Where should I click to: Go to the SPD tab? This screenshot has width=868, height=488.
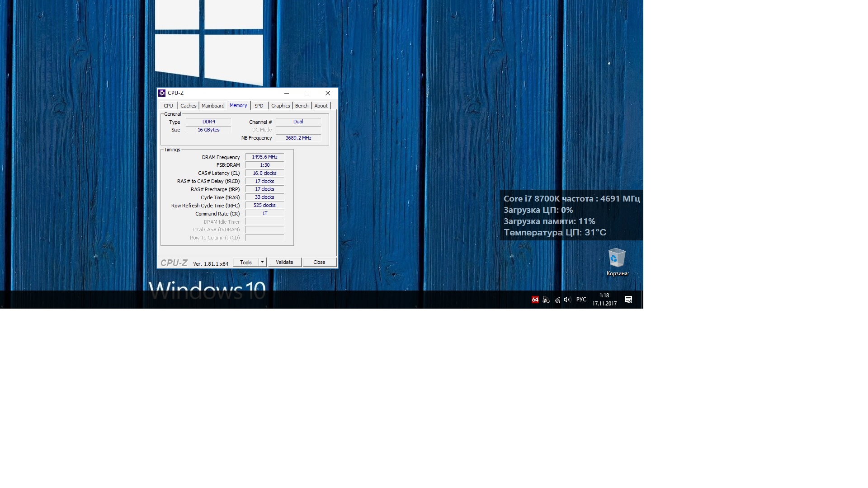pos(259,106)
